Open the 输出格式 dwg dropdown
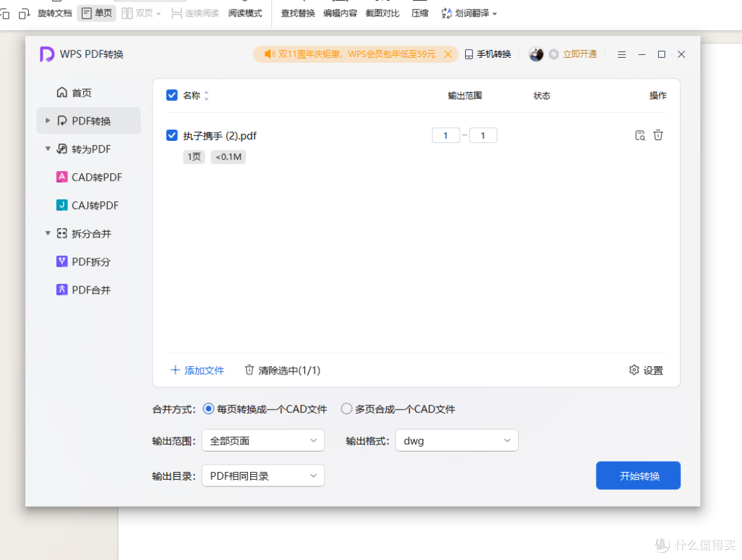The width and height of the screenshot is (742, 560). click(x=457, y=440)
